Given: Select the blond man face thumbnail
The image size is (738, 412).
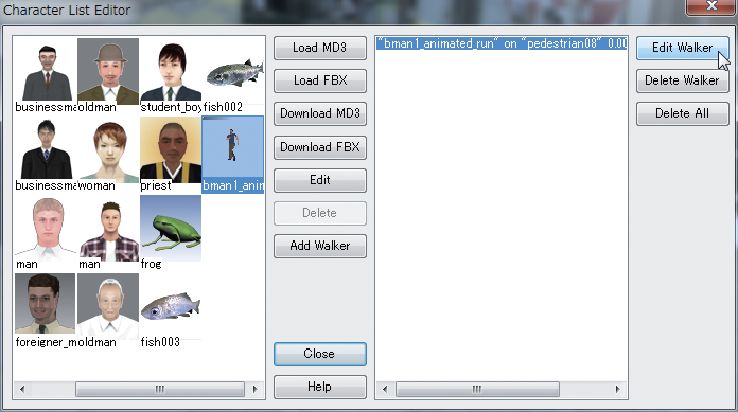Looking at the screenshot, I should (x=46, y=228).
